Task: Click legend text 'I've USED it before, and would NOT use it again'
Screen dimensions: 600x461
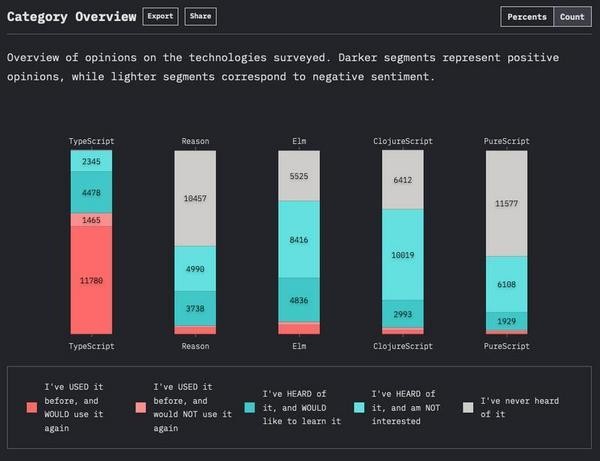Action: click(192, 407)
